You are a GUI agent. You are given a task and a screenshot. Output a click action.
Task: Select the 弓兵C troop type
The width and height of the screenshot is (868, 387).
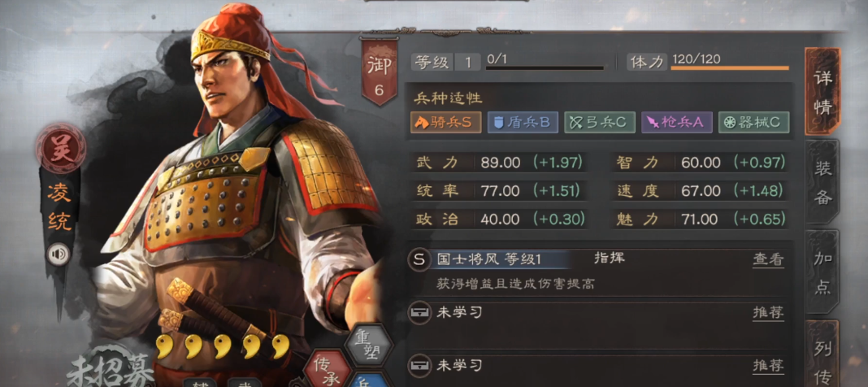(x=600, y=122)
